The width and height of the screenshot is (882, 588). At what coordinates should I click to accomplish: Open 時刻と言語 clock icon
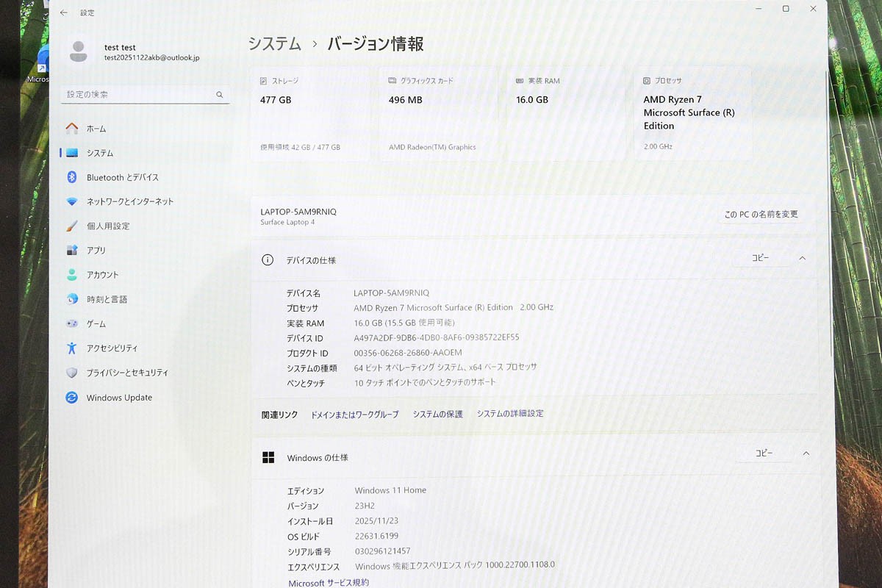coord(72,299)
